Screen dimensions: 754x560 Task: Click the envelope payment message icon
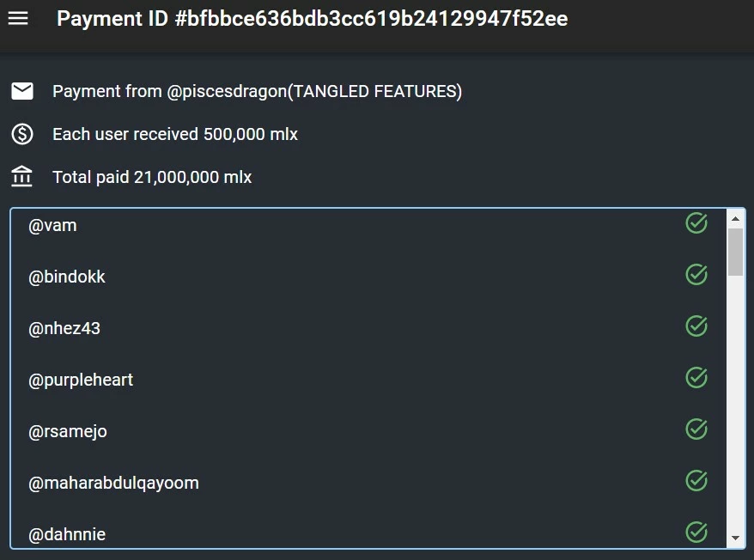[22, 91]
